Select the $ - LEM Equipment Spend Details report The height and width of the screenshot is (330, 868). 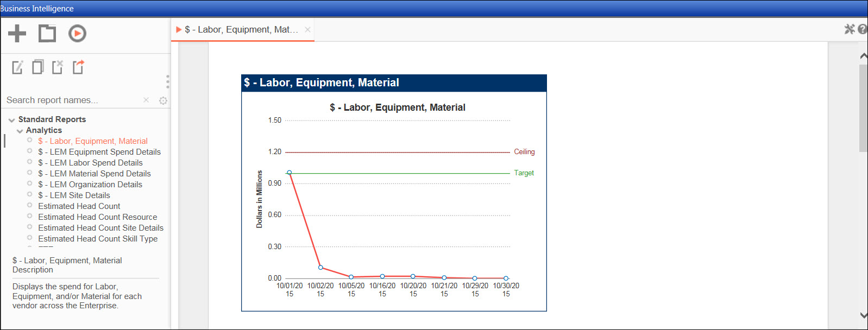point(99,152)
